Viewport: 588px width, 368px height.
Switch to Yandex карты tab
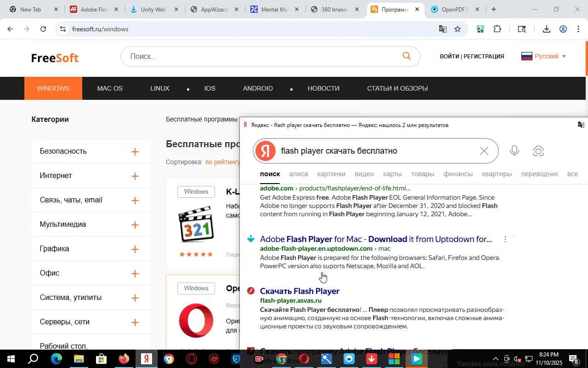pyautogui.click(x=392, y=174)
